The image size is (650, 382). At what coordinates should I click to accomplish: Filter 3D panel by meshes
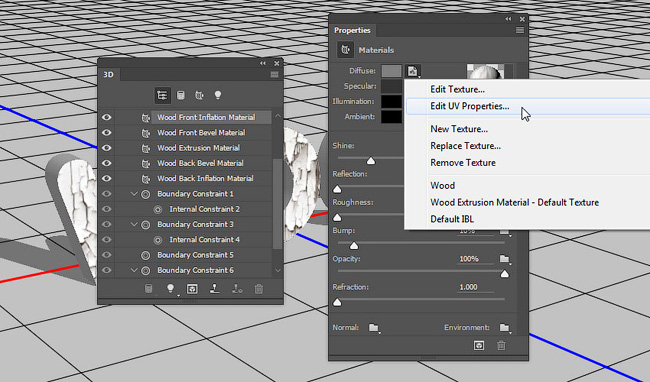pos(181,95)
